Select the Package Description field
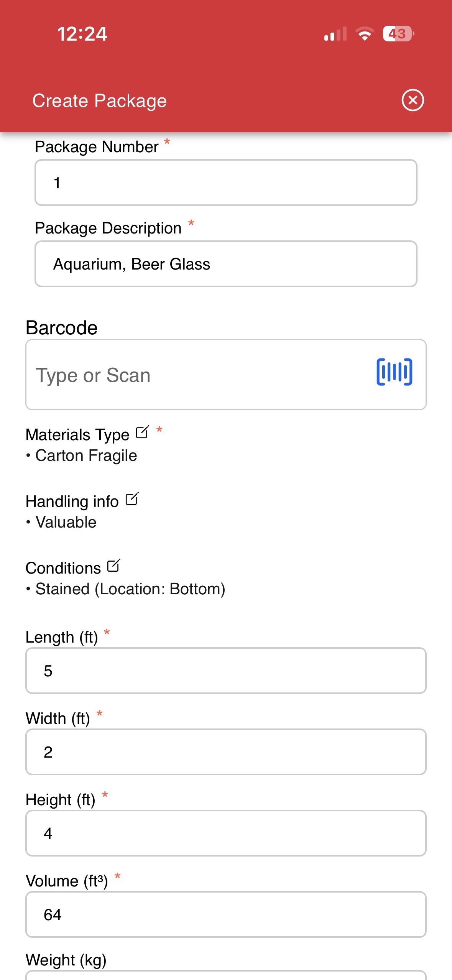This screenshot has width=452, height=980. [226, 264]
